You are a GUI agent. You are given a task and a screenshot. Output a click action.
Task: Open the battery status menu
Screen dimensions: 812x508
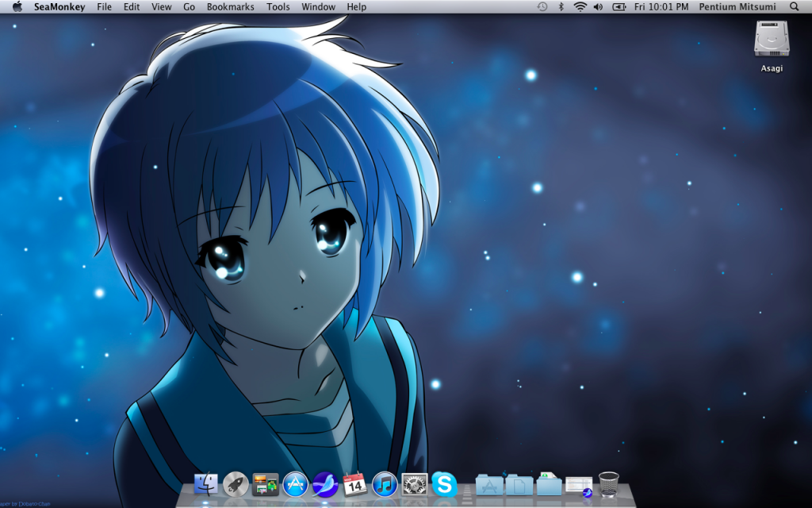click(x=619, y=6)
